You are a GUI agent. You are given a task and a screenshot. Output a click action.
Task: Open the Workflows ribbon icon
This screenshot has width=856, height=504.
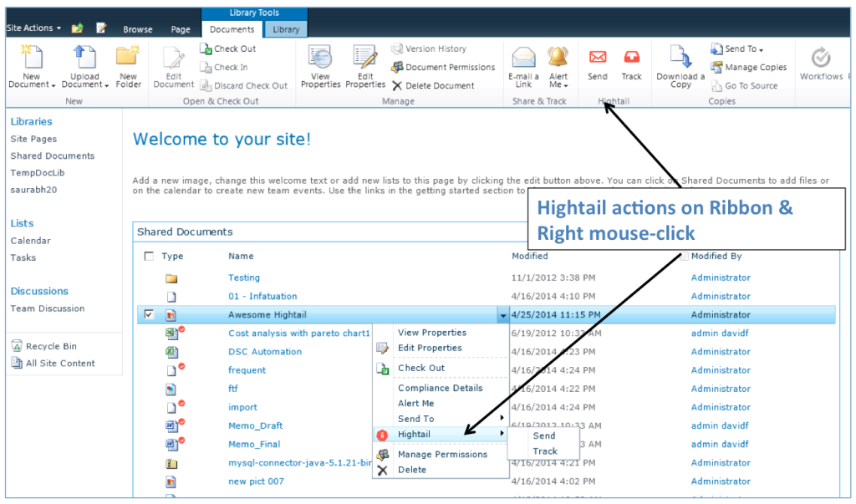(x=821, y=58)
